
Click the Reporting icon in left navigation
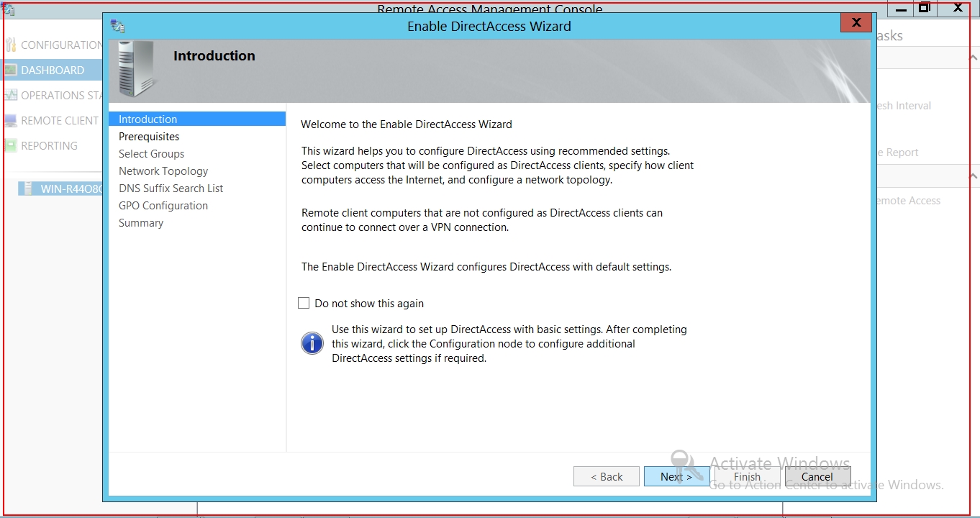pos(10,146)
